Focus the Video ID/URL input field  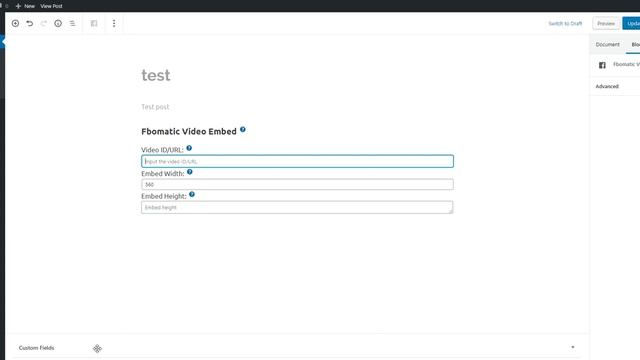(x=297, y=161)
